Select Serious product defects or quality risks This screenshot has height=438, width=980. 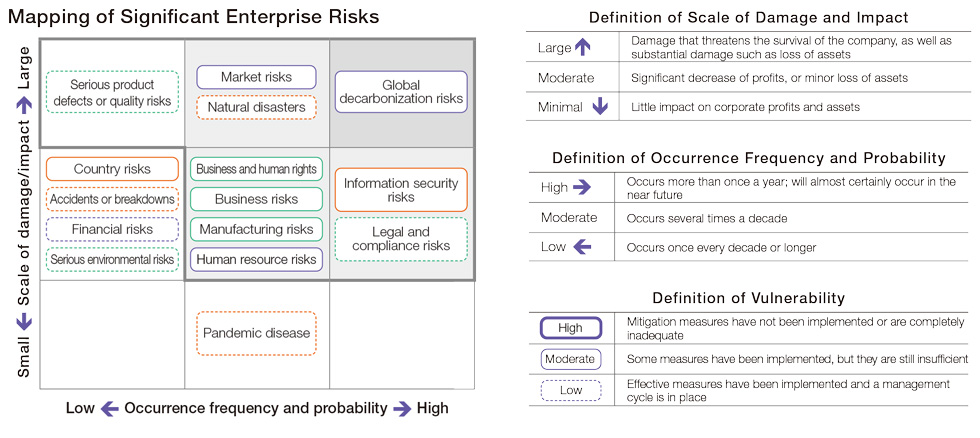coord(112,92)
